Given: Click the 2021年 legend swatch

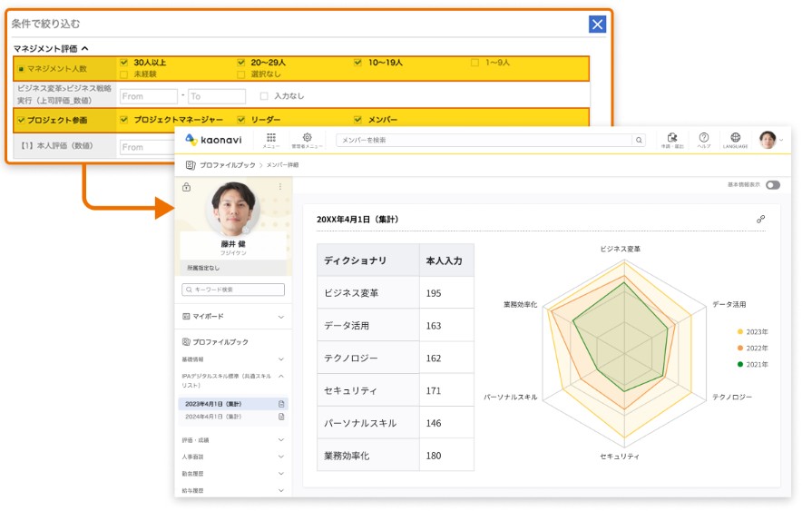Looking at the screenshot, I should click(x=740, y=364).
